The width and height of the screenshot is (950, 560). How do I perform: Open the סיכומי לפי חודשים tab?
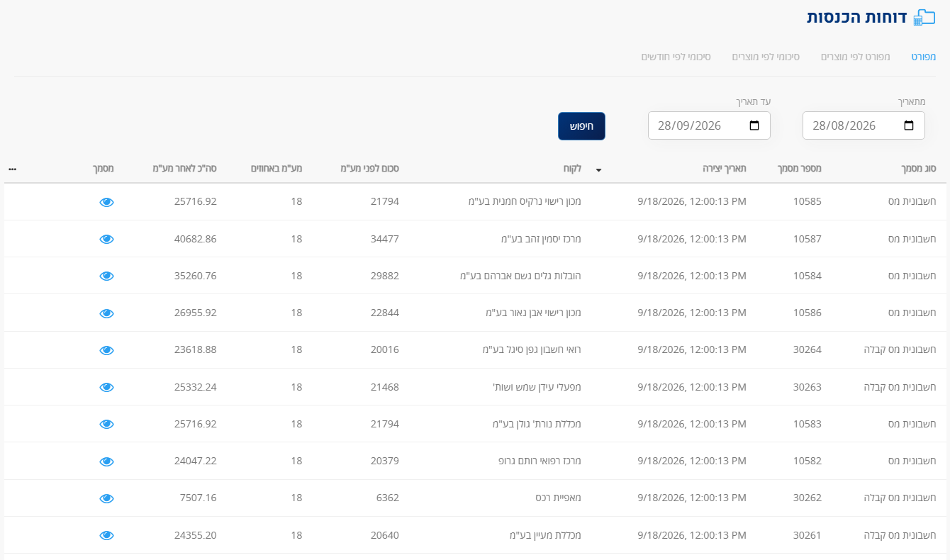(x=676, y=56)
